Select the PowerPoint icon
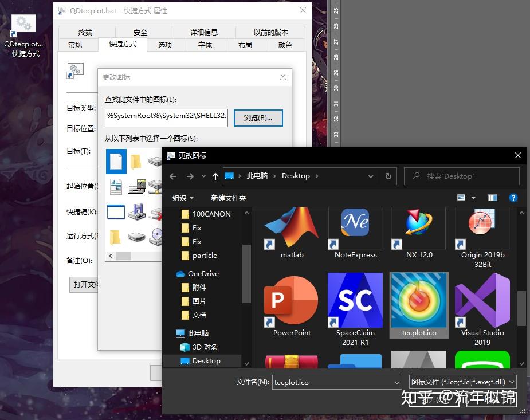The width and height of the screenshot is (530, 420). click(x=291, y=300)
